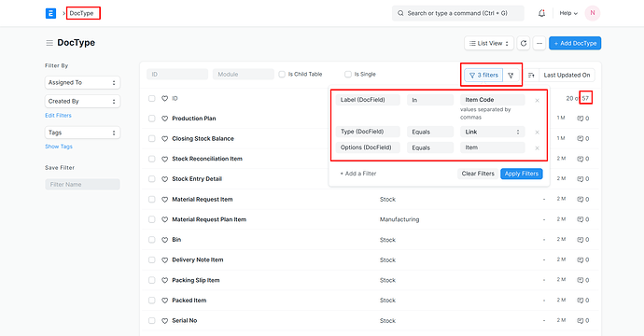Select the Closing Stock Balance row checkbox
The height and width of the screenshot is (336, 644).
(x=151, y=139)
